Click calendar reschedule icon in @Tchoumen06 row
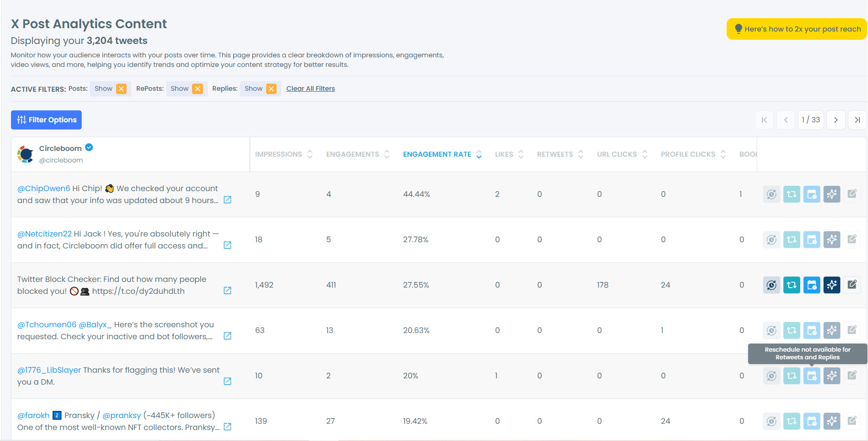The image size is (868, 441). click(812, 330)
